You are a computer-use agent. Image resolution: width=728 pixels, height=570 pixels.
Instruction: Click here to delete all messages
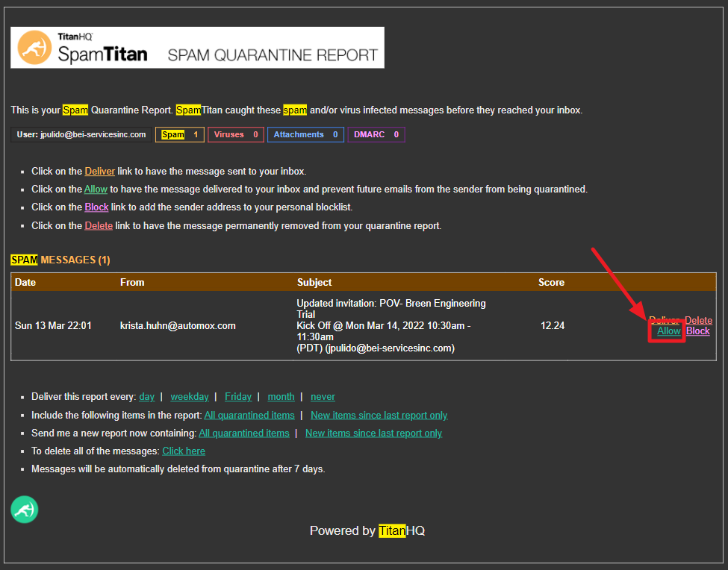[x=184, y=451]
